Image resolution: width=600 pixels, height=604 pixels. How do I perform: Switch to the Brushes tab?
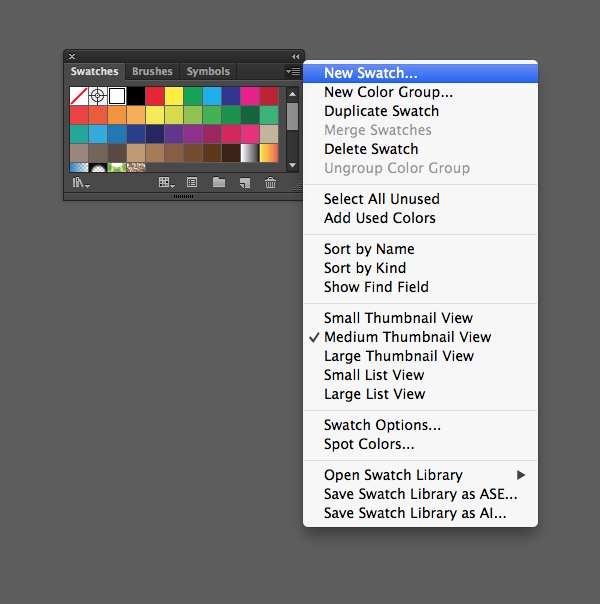[x=152, y=72]
